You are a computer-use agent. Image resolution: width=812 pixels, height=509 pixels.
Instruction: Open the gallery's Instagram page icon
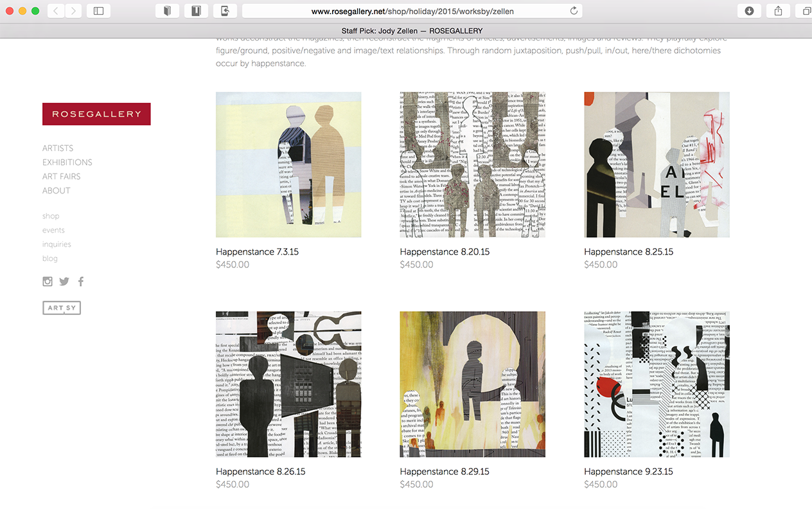[x=48, y=281]
